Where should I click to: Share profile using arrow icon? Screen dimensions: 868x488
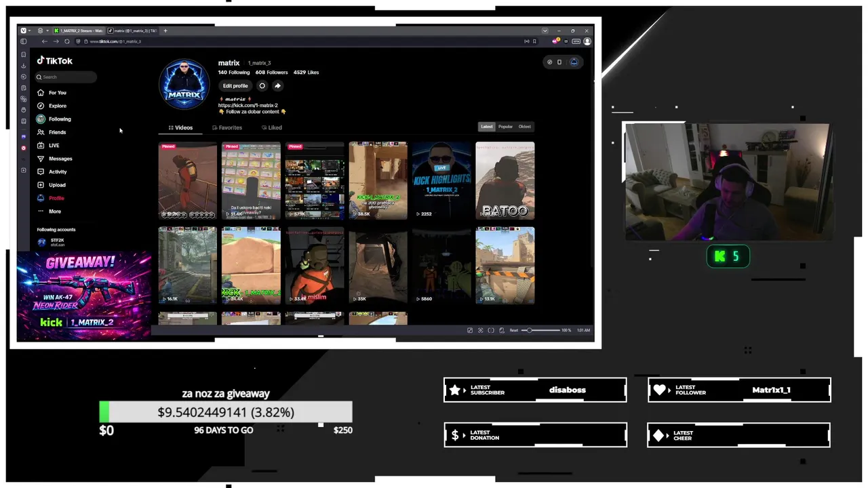277,85
